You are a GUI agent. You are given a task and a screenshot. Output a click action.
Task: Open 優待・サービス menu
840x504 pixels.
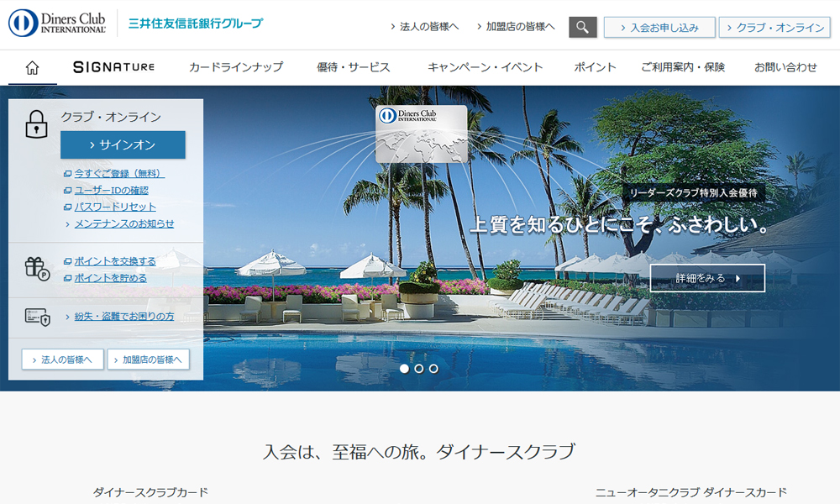point(353,67)
